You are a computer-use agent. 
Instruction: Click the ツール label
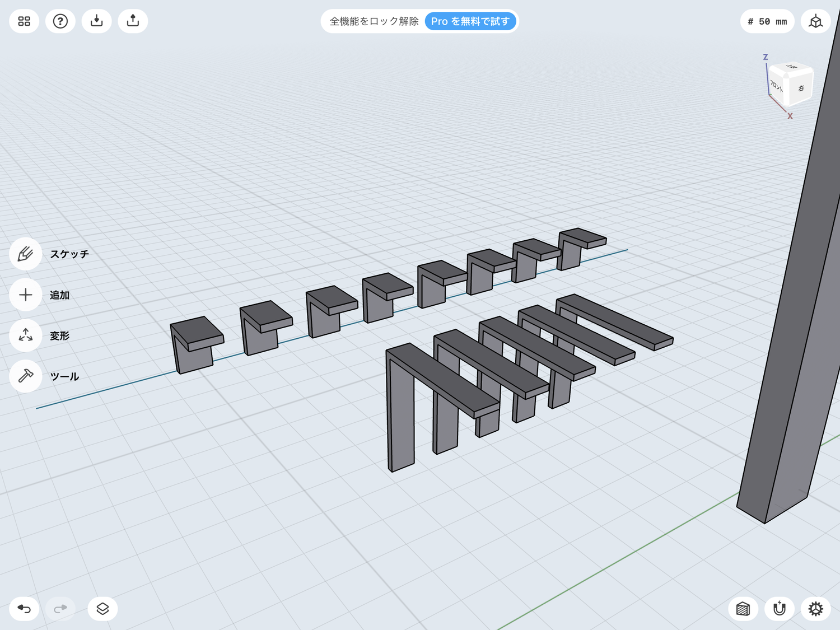(x=64, y=376)
